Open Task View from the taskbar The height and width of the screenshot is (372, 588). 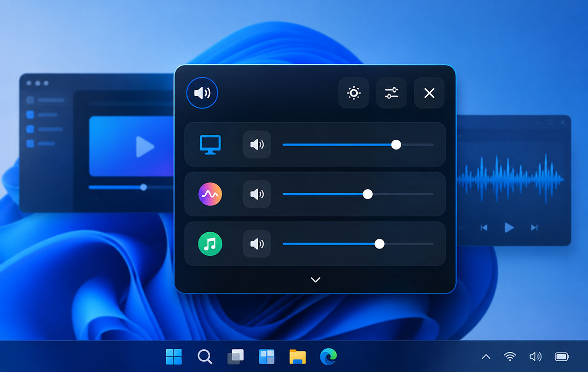coord(236,357)
